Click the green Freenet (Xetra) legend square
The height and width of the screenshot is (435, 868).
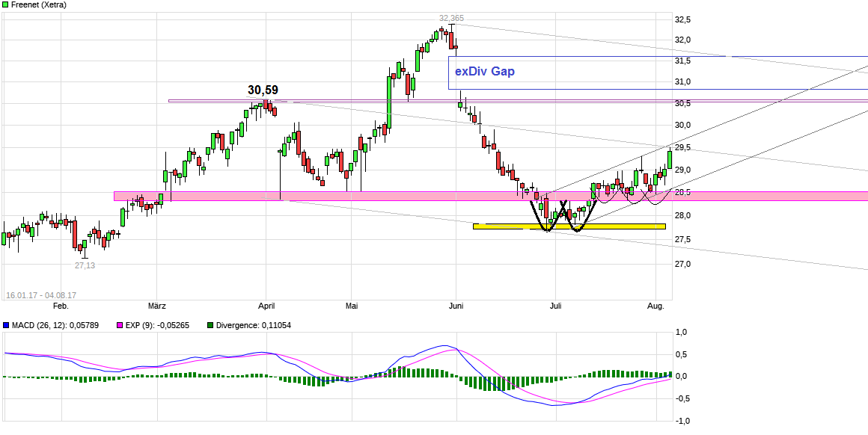(5, 4)
